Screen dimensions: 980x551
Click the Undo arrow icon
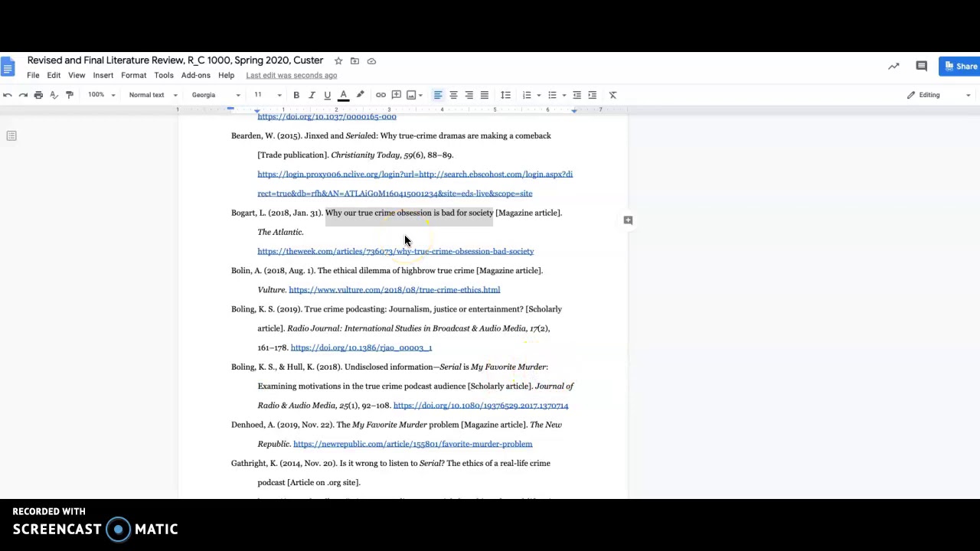pyautogui.click(x=8, y=95)
